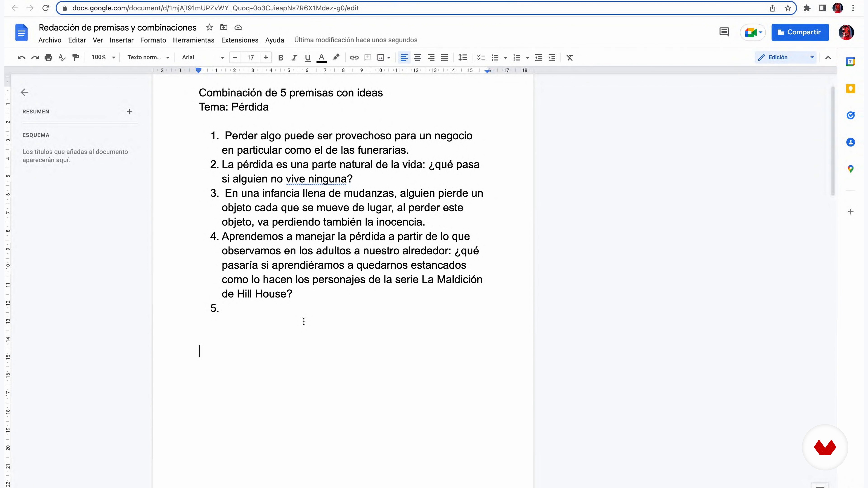Click the document title Redacción de premisas
The height and width of the screenshot is (488, 868).
point(118,28)
